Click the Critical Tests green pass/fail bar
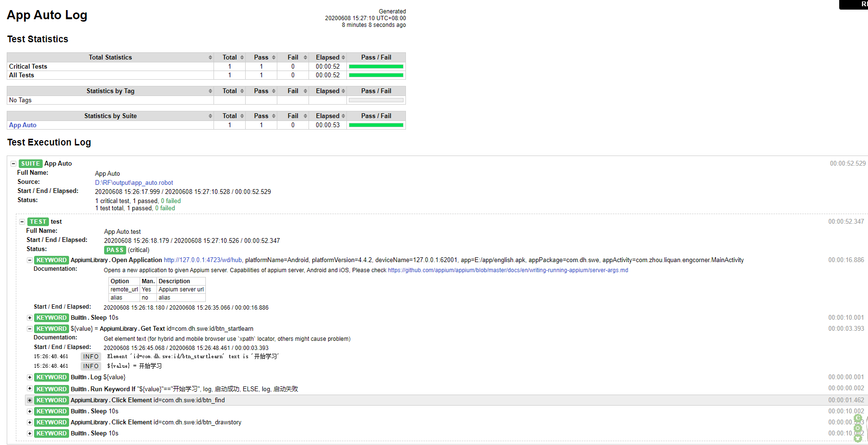 [x=376, y=66]
